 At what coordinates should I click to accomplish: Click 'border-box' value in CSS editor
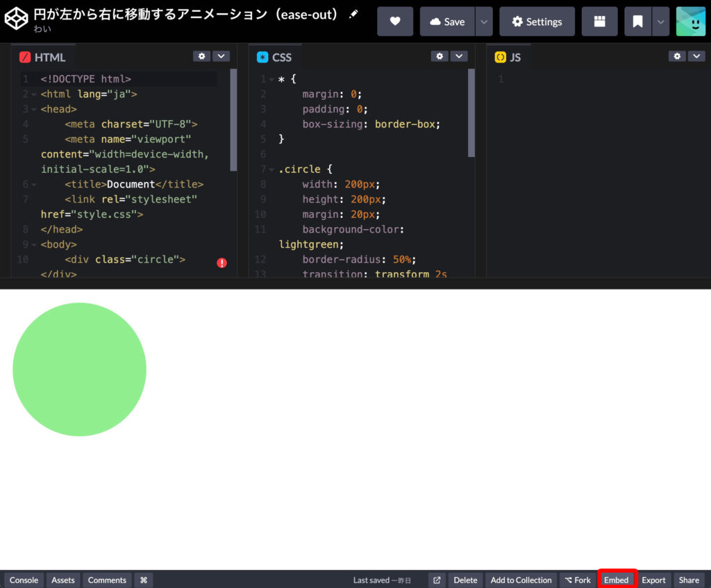pyautogui.click(x=405, y=124)
